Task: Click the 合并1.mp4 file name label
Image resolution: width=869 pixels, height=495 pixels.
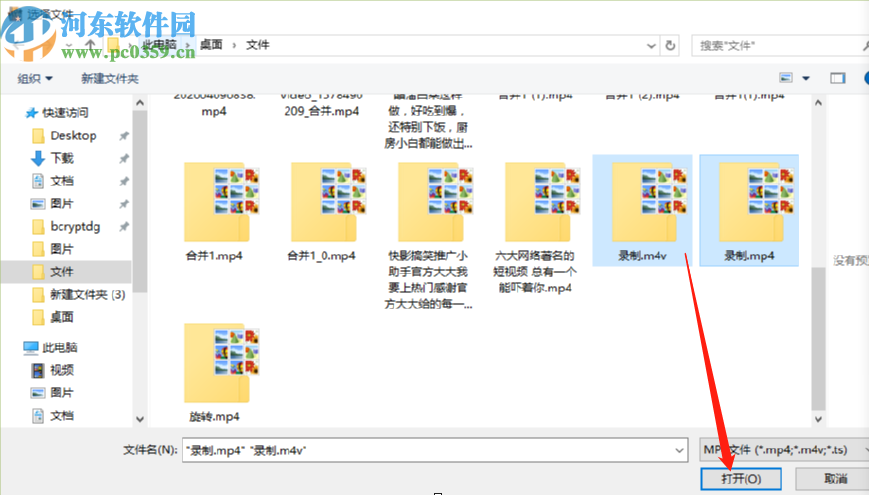Action: point(214,256)
